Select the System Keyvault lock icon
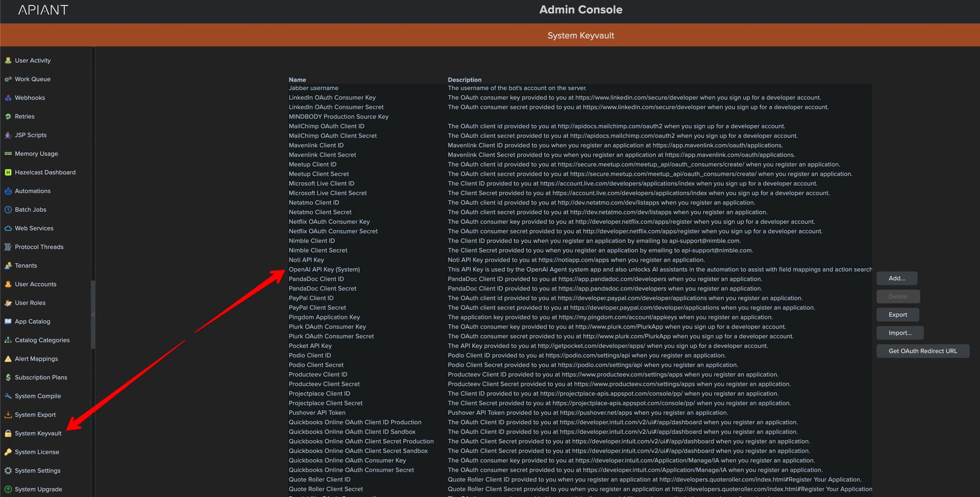Image resolution: width=980 pixels, height=497 pixels. click(8, 433)
